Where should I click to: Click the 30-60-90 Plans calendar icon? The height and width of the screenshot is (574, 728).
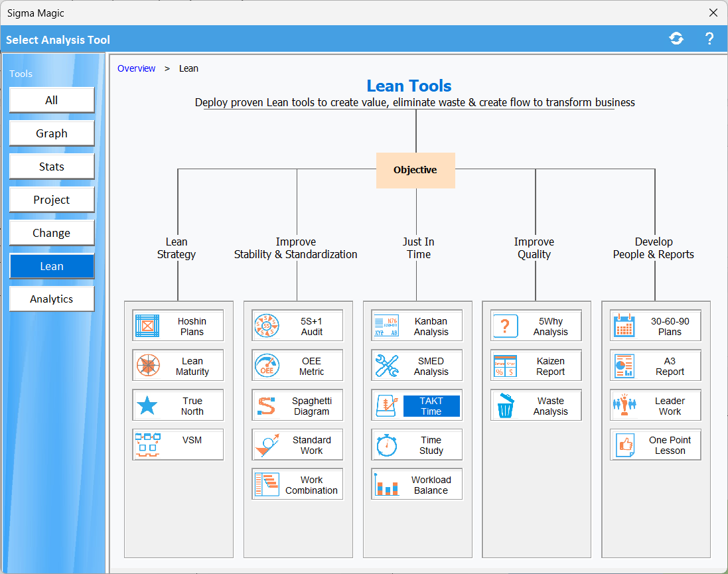[x=624, y=326]
